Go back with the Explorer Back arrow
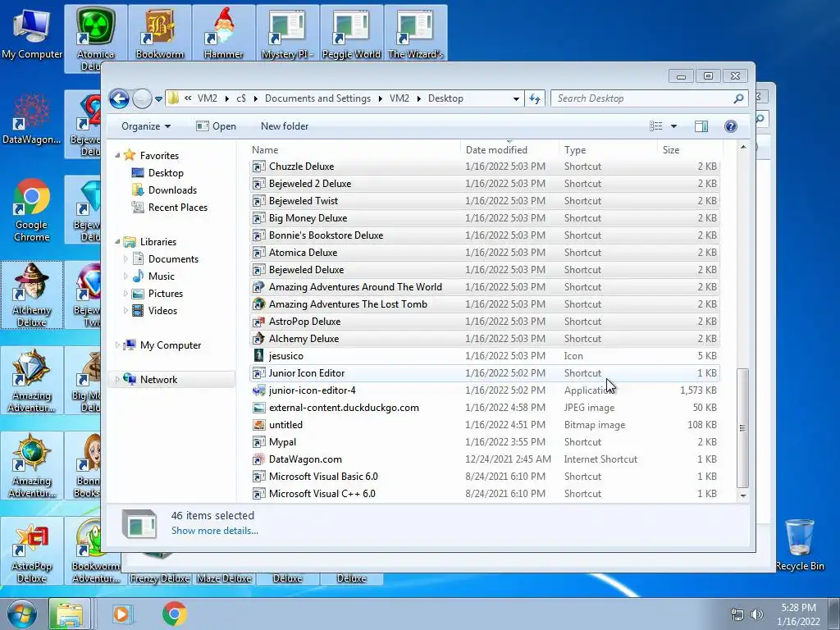 119,98
